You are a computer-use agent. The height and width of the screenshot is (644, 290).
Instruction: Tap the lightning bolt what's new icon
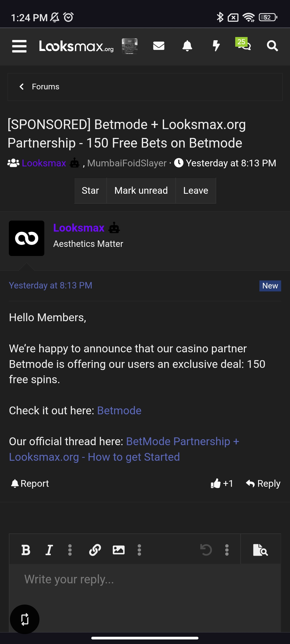tap(216, 46)
